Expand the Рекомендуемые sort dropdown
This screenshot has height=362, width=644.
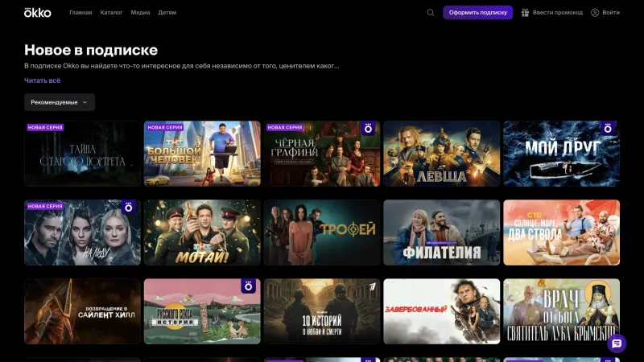click(60, 102)
